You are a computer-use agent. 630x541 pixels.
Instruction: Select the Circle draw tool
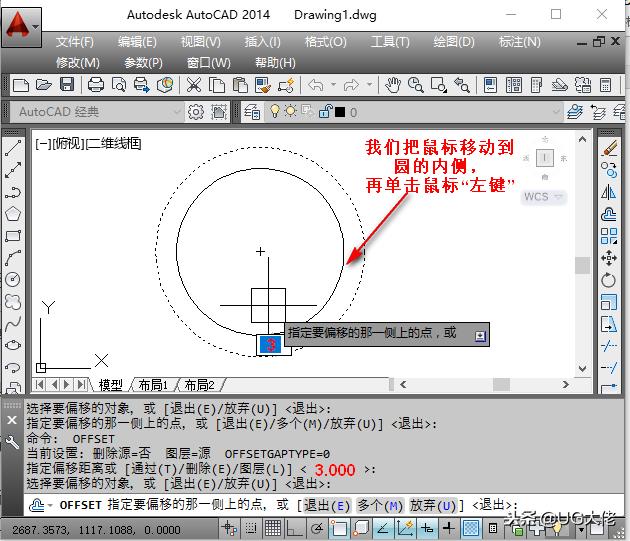coord(14,279)
